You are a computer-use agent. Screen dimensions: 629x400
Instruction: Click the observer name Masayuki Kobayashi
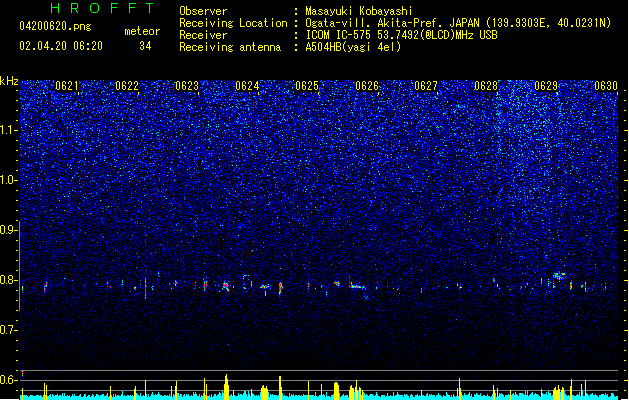click(x=359, y=11)
